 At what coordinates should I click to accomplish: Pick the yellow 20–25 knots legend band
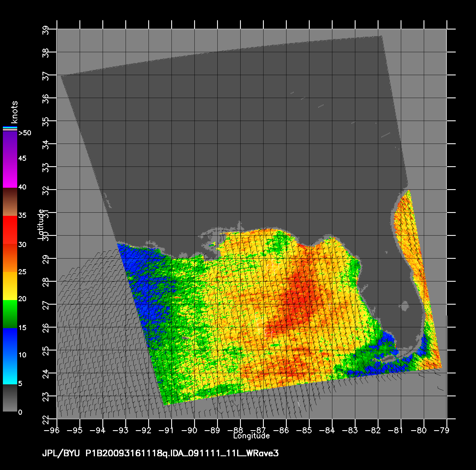click(x=10, y=286)
